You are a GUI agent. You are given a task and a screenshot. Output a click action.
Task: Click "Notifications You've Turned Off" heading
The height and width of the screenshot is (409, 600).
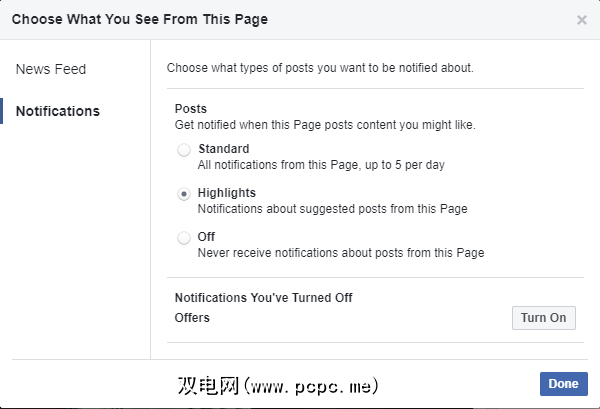263,298
